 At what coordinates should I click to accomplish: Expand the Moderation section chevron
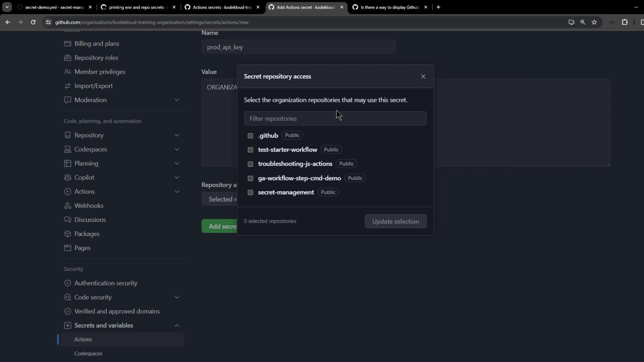177,100
